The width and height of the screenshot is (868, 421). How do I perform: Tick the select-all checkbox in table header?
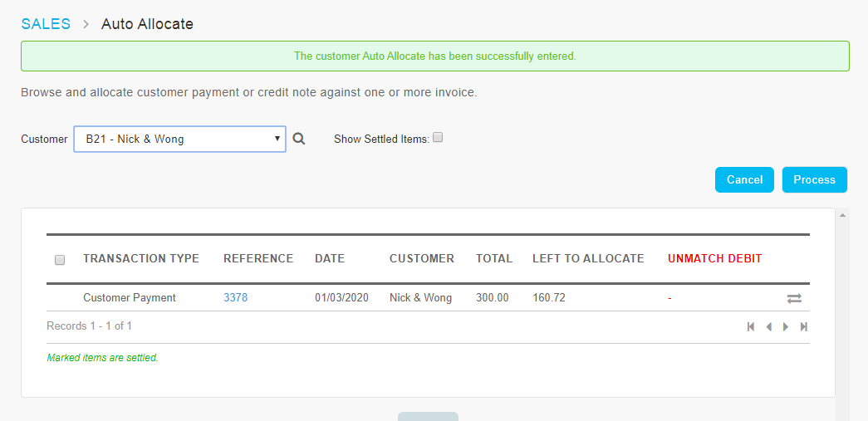60,260
